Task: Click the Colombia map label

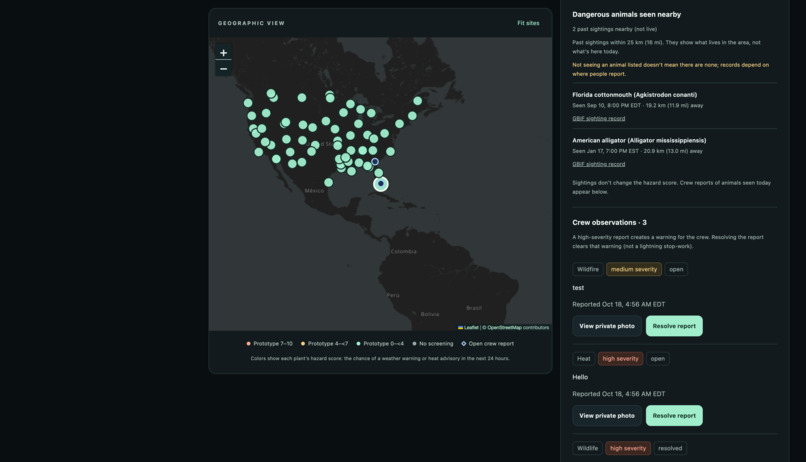Action: pos(404,251)
